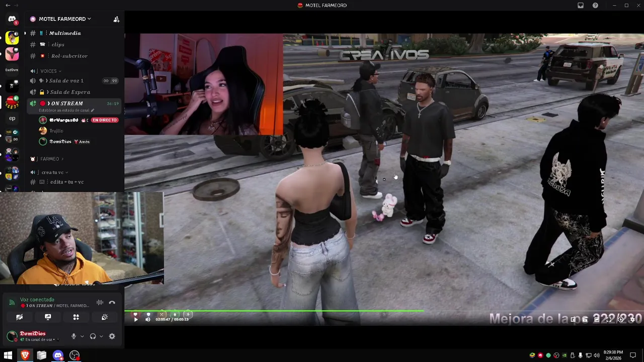Open the pink avatar server icon

tap(12, 54)
